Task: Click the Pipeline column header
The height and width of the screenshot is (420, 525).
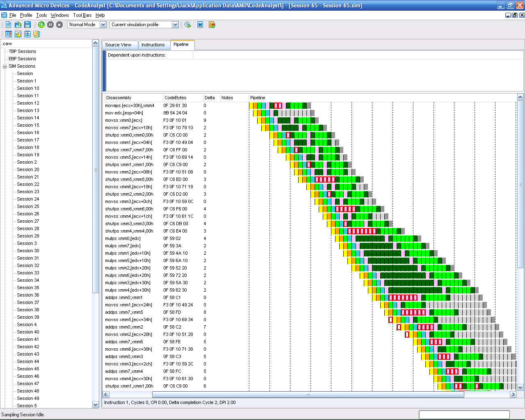Action: [382, 98]
